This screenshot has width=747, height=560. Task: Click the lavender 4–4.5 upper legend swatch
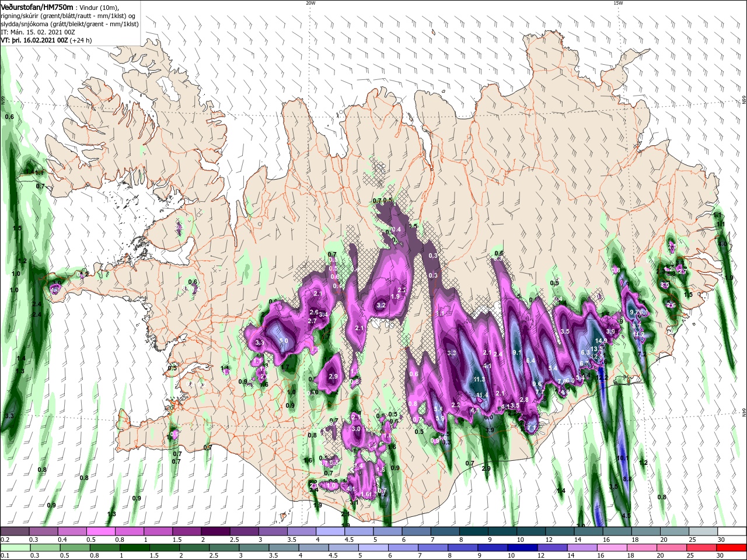(x=330, y=531)
